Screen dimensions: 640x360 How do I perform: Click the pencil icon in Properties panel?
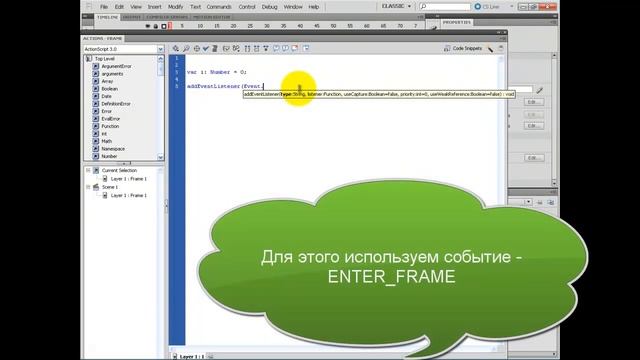coord(540,90)
